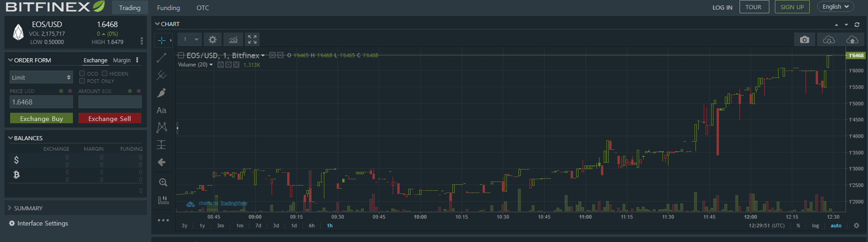
Task: Open chart properties gear in toolbar
Action: pyautogui.click(x=212, y=40)
